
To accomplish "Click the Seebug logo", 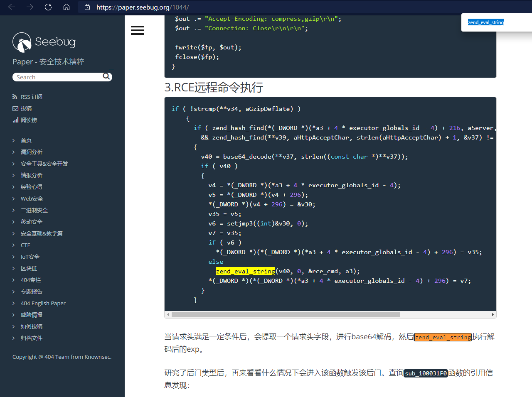I will tap(44, 42).
